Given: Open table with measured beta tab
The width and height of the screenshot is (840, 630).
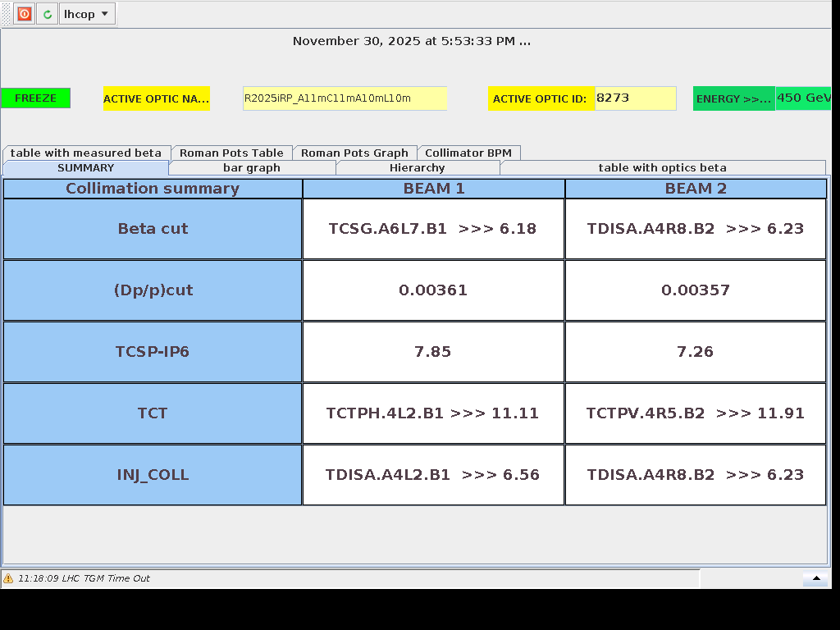Looking at the screenshot, I should pyautogui.click(x=86, y=153).
